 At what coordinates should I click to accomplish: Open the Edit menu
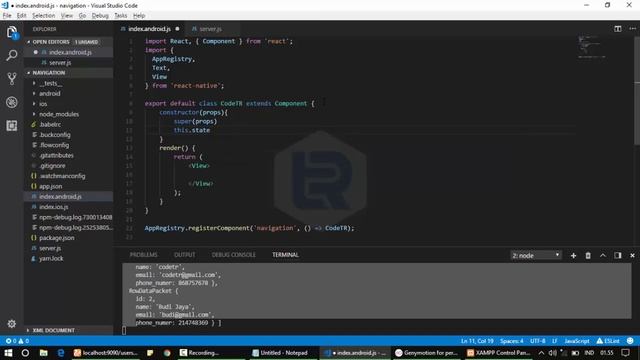[x=22, y=16]
